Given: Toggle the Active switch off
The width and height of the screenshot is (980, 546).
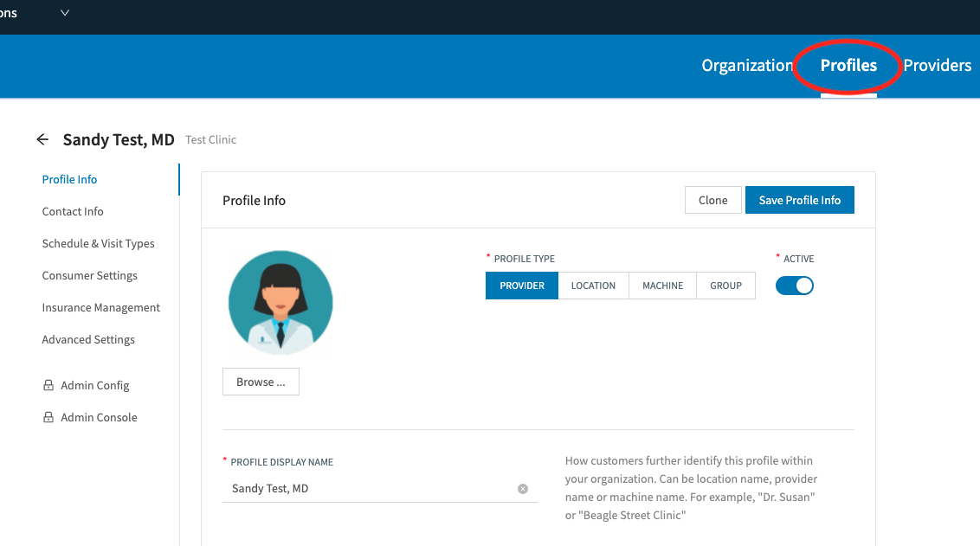Looking at the screenshot, I should tap(795, 286).
